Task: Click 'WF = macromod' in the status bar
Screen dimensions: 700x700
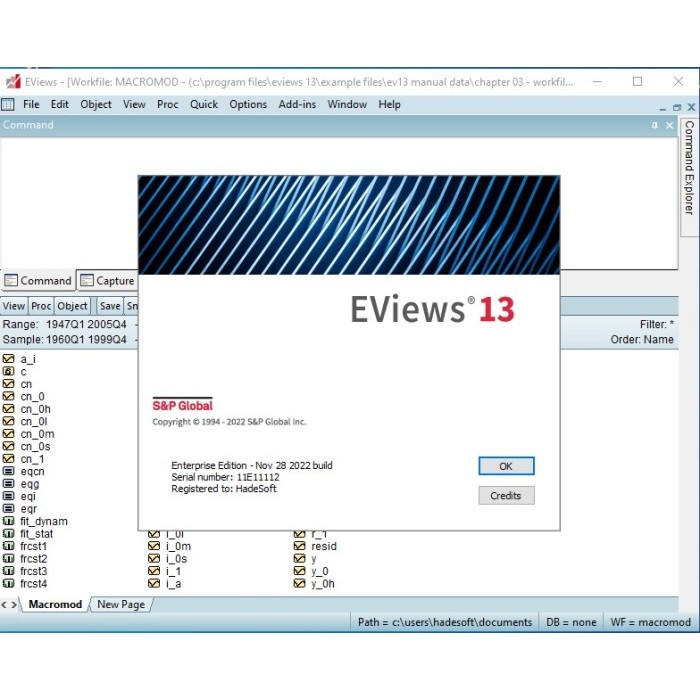Action: click(x=650, y=622)
